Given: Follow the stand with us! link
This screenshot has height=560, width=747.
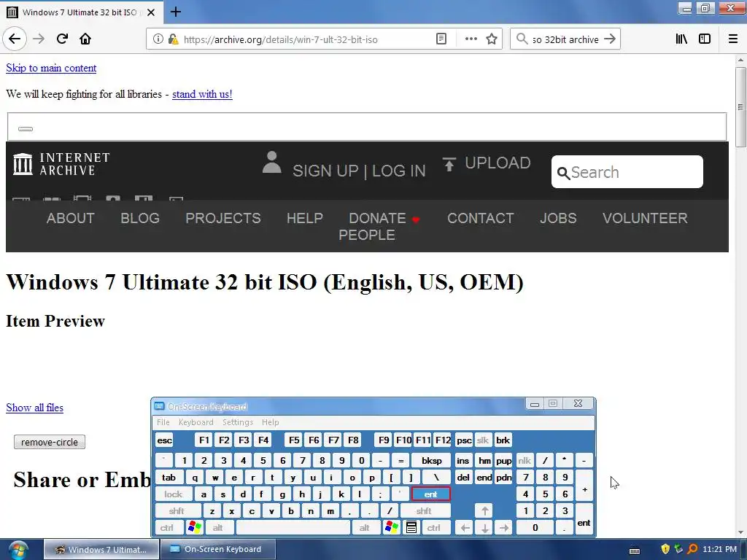Looking at the screenshot, I should click(202, 94).
